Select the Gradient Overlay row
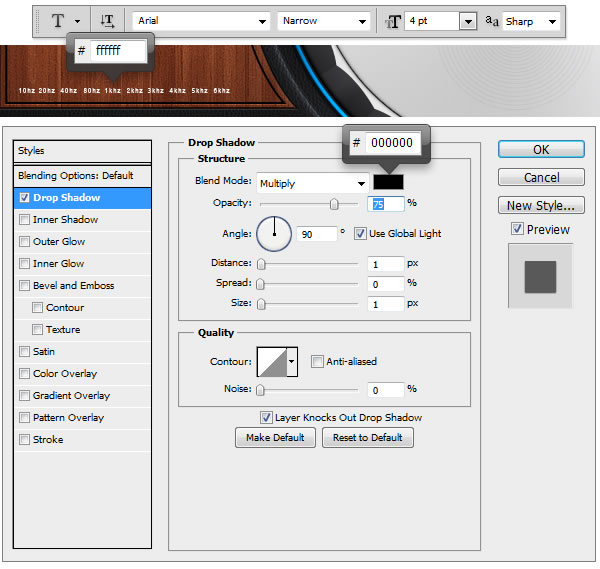Screen dimensions: 600x569 82,396
